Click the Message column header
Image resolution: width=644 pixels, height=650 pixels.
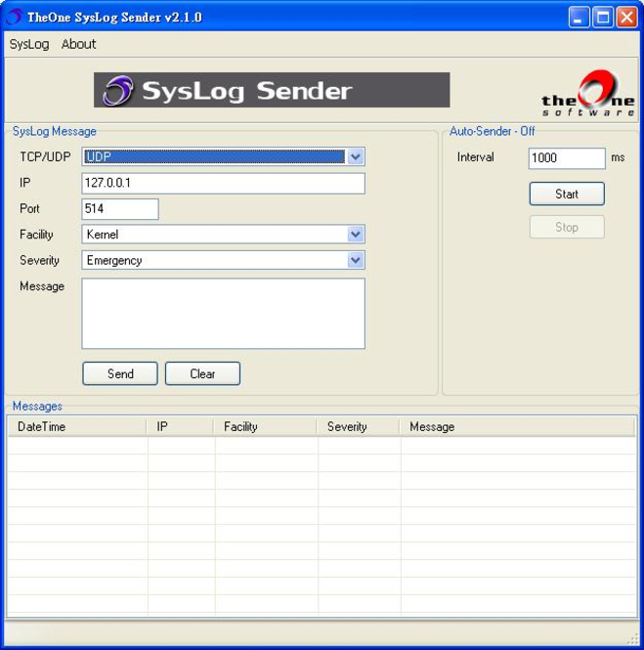point(517,426)
